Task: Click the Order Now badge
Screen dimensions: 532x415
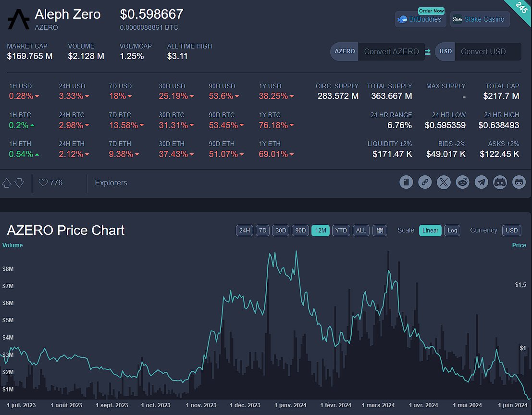Action: coord(431,11)
